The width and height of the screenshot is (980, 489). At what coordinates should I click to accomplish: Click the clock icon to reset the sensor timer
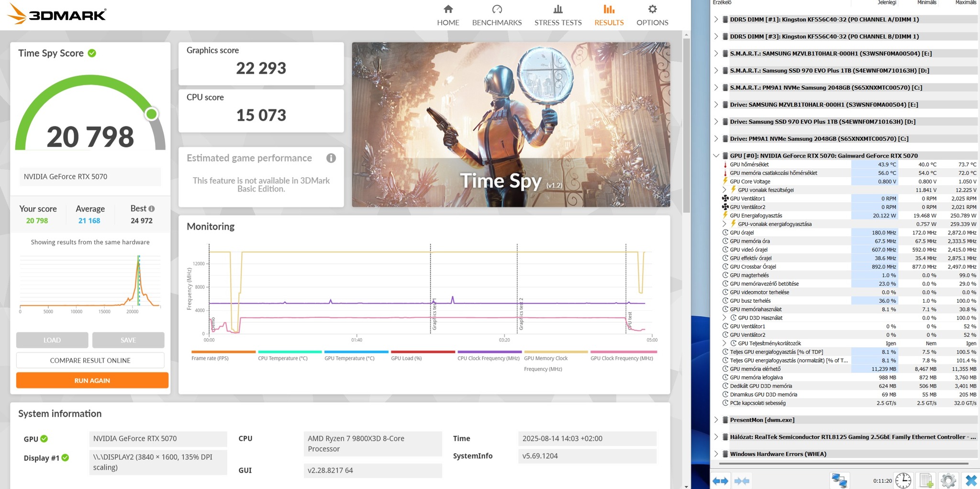click(903, 480)
